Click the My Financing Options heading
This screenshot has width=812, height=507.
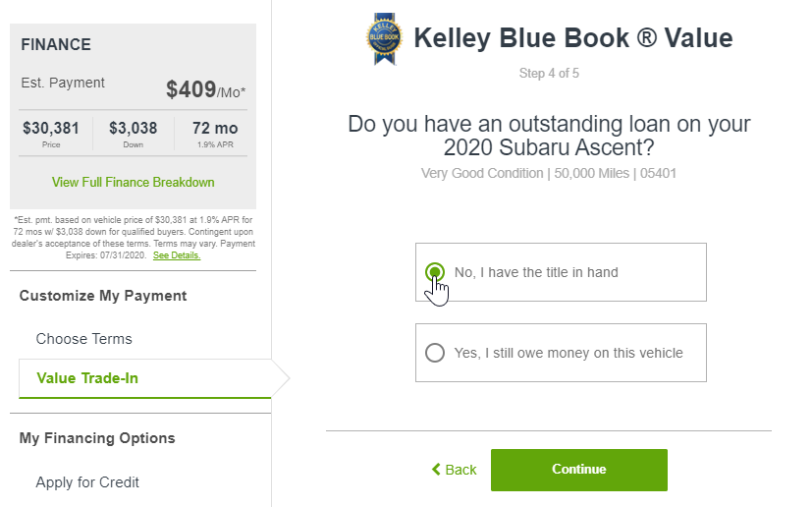(x=97, y=438)
